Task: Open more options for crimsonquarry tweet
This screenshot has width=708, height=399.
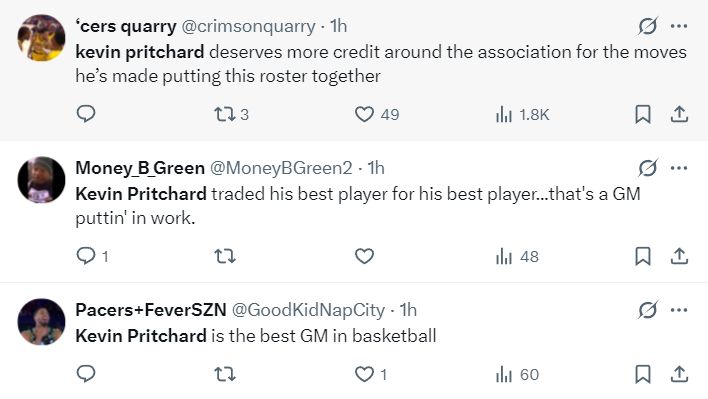Action: tap(679, 26)
